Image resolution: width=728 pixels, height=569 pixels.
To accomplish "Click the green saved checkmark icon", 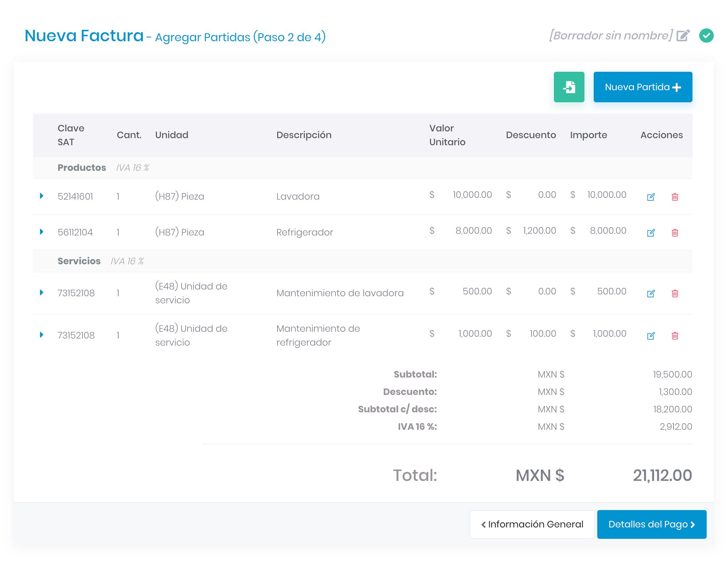I will tap(706, 36).
